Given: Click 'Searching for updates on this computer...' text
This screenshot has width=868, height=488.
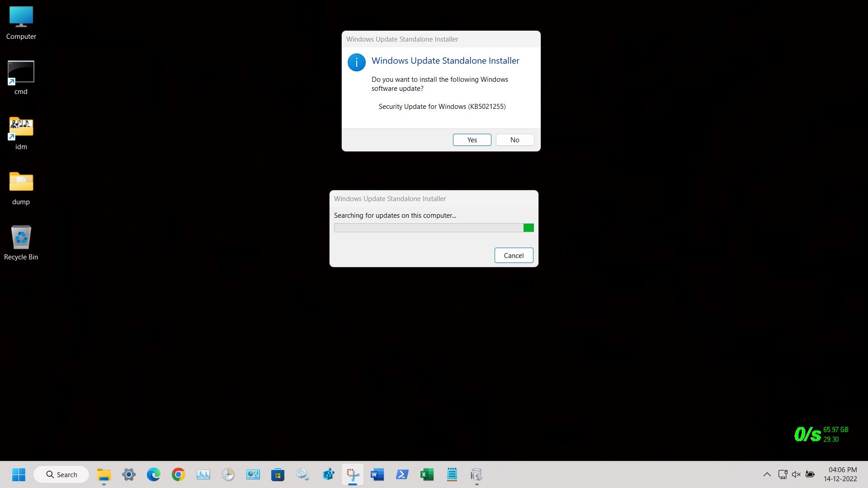Looking at the screenshot, I should click(395, 216).
